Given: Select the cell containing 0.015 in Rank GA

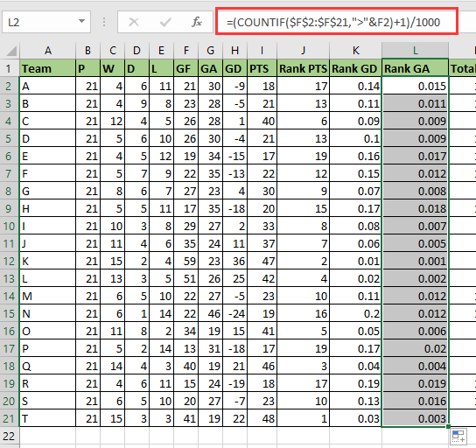Looking at the screenshot, I should 415,87.
